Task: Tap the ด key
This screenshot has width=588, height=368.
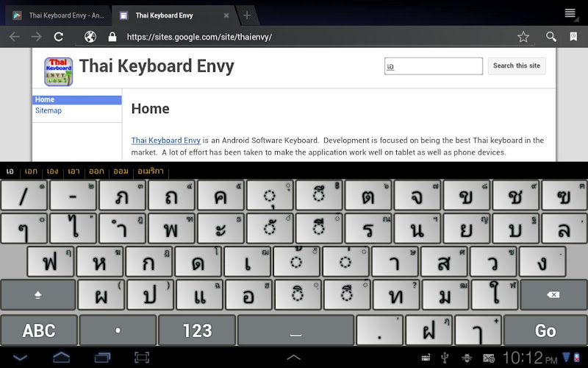Action: click(x=198, y=262)
